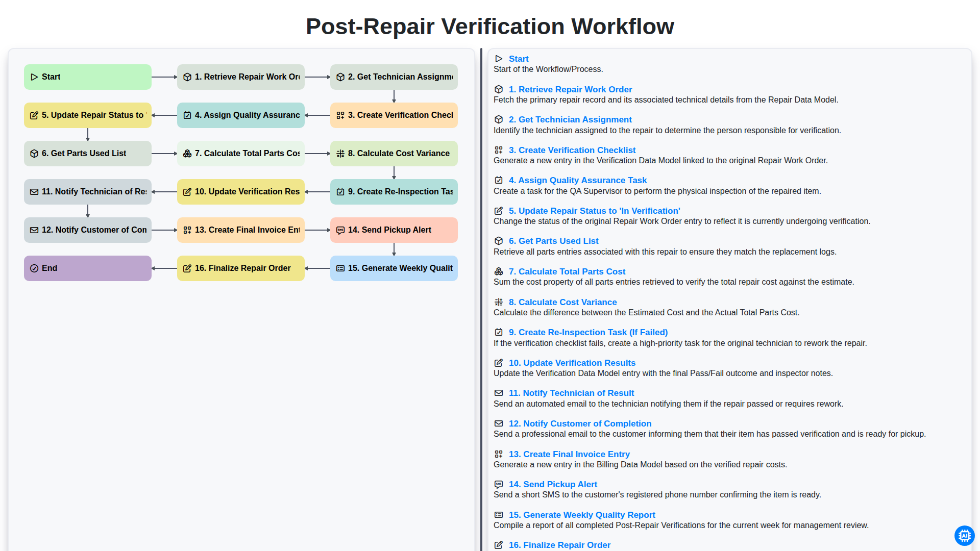The width and height of the screenshot is (980, 551).
Task: Click the description starting 'Send a short SMS'
Action: 657,495
